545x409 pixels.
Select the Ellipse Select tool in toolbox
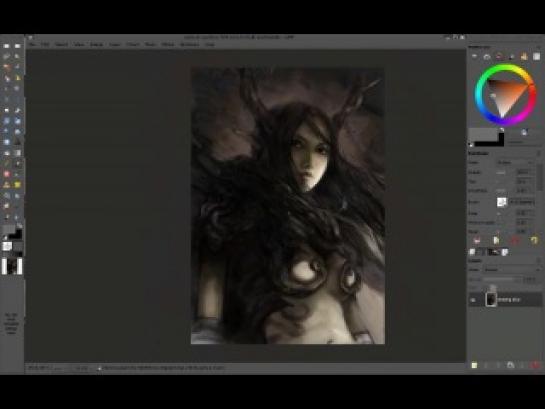point(17,46)
